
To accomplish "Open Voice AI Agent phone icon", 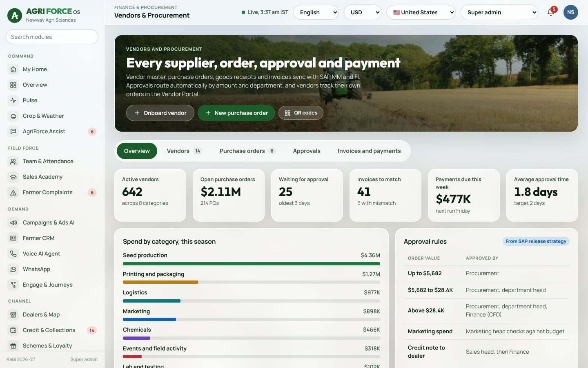I will [13, 254].
